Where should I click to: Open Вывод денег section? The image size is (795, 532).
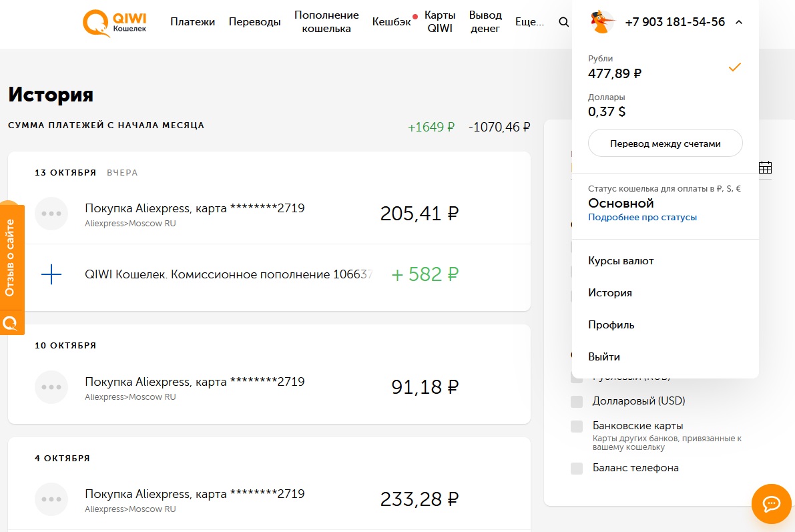pyautogui.click(x=485, y=22)
